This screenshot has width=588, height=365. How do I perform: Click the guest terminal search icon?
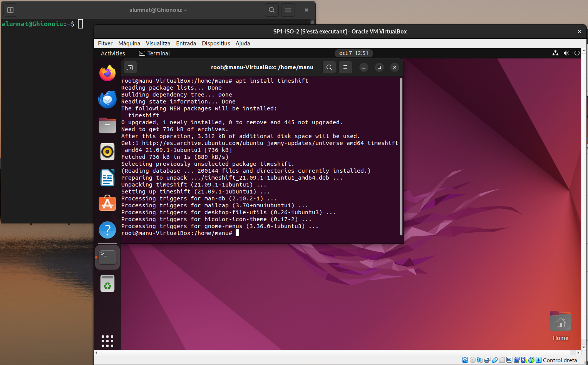[329, 67]
